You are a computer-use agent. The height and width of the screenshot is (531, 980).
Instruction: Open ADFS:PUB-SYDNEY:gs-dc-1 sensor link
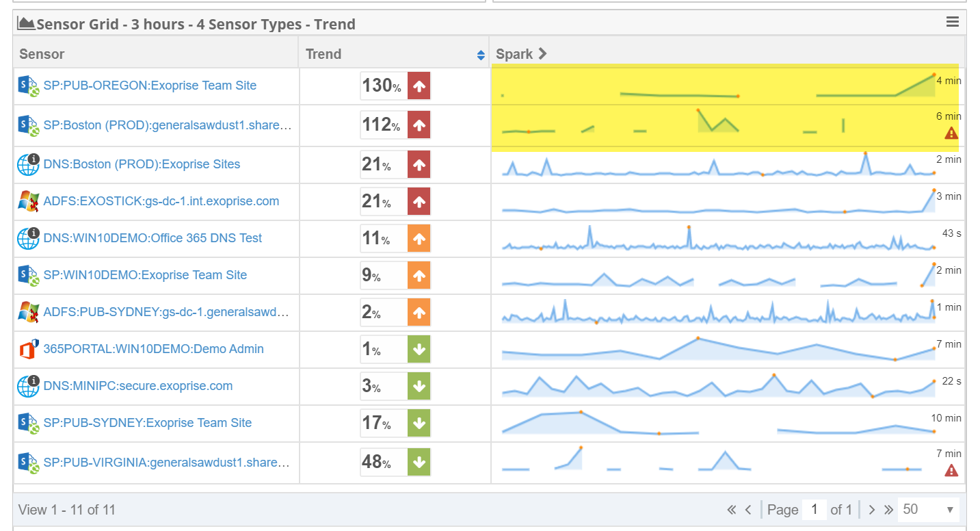[165, 312]
